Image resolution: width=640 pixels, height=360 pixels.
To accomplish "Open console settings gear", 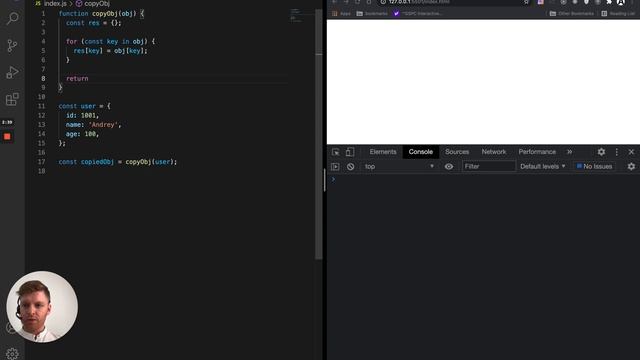I will pyautogui.click(x=631, y=167).
